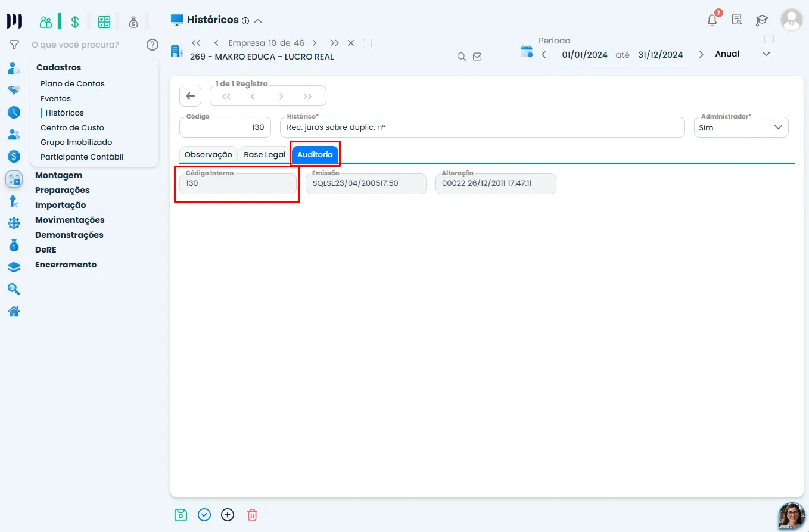Clear company selection with X icon
Image resolution: width=809 pixels, height=532 pixels.
(x=351, y=43)
